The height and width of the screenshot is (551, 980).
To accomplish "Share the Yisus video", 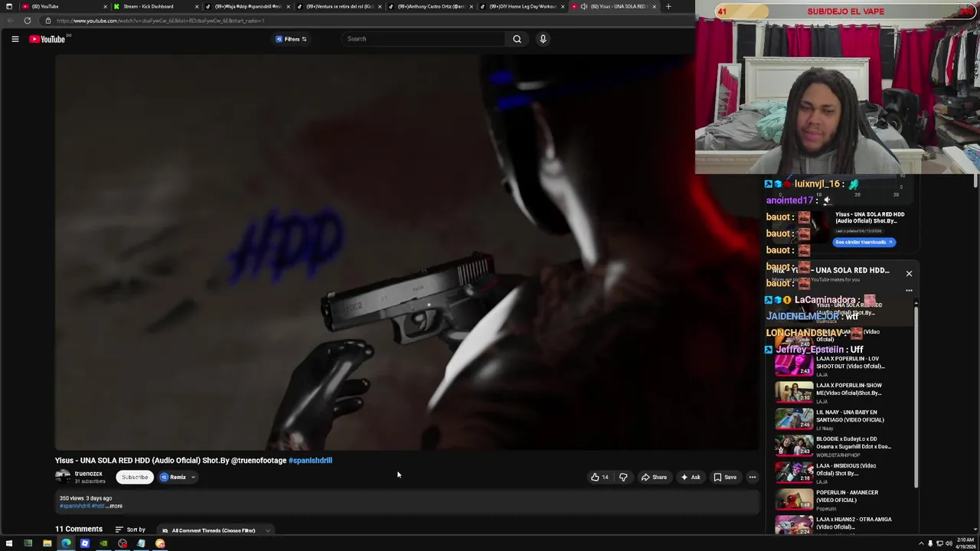I will [654, 478].
